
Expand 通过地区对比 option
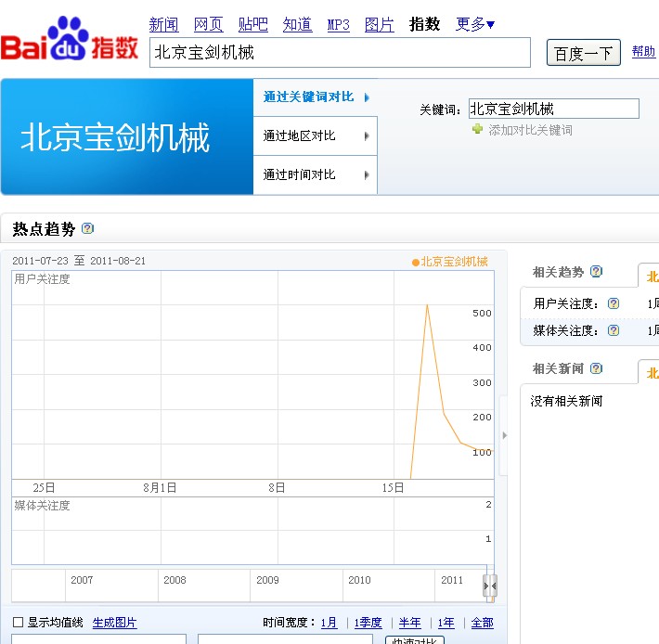[316, 136]
